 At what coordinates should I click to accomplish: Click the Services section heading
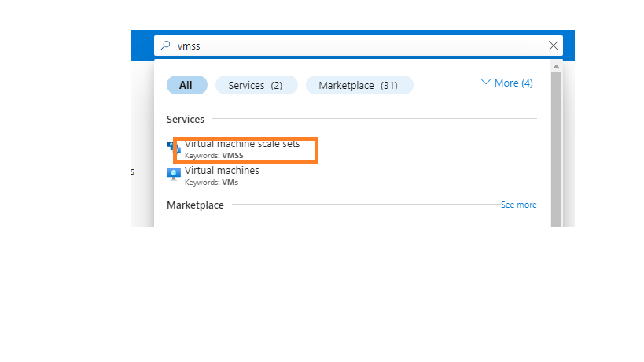186,119
